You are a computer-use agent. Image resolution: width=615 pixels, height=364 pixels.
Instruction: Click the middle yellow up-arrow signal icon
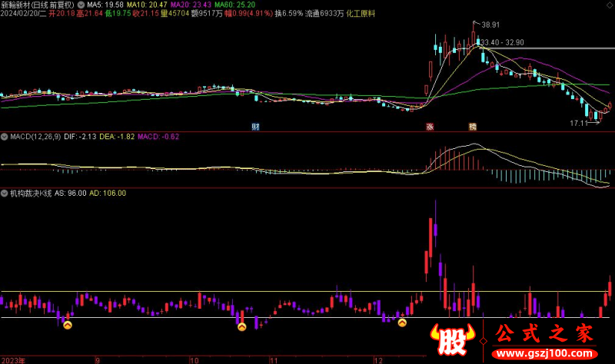(241, 326)
